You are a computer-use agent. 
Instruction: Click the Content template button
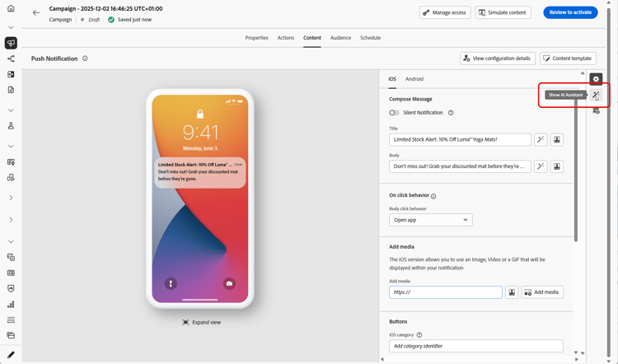coord(568,58)
